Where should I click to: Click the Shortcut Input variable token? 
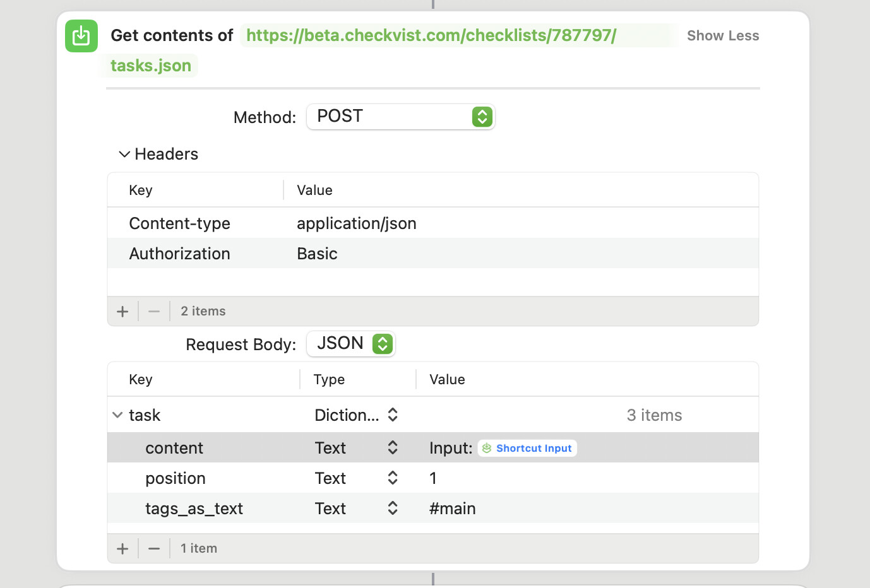coord(527,448)
